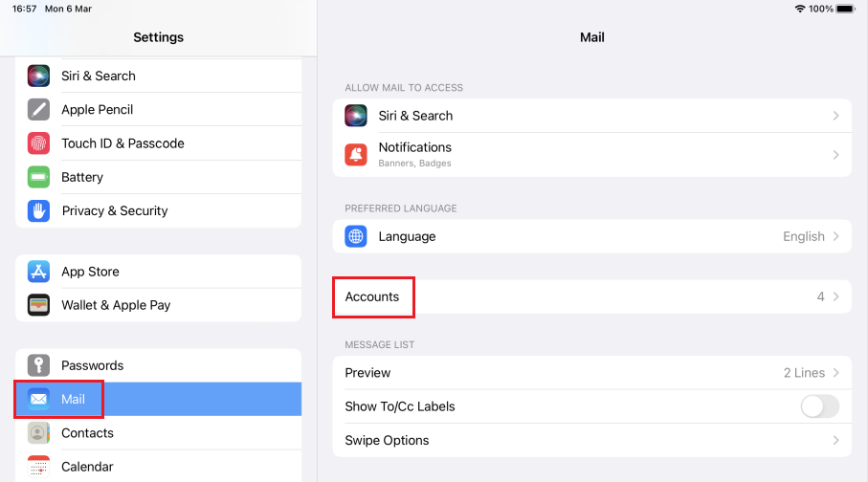Tap the red Notifications bell icon
This screenshot has height=482, width=868.
[356, 154]
